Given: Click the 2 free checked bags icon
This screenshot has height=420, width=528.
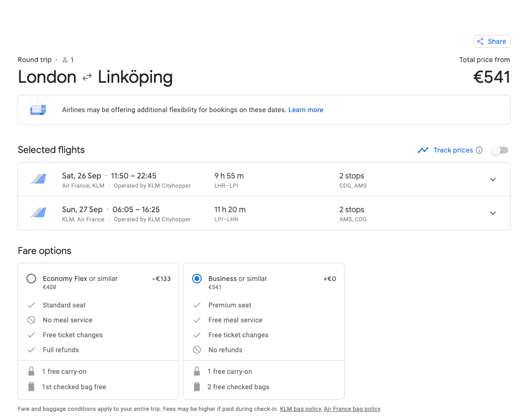Looking at the screenshot, I should (197, 387).
